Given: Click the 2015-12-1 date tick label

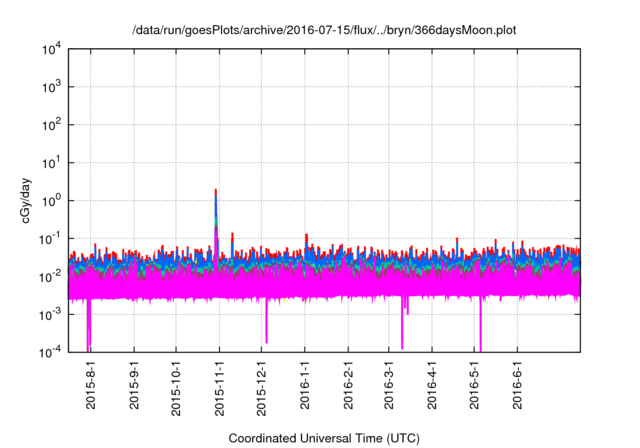Looking at the screenshot, I should coord(261,390).
